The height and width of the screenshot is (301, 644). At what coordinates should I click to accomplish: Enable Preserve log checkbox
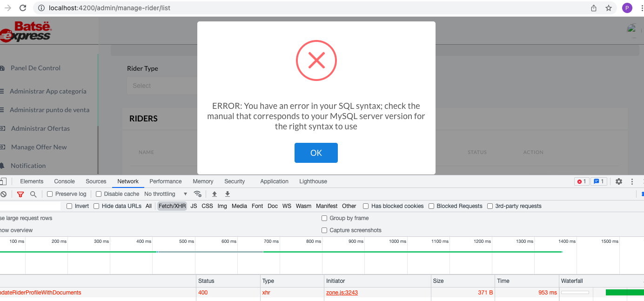point(50,194)
